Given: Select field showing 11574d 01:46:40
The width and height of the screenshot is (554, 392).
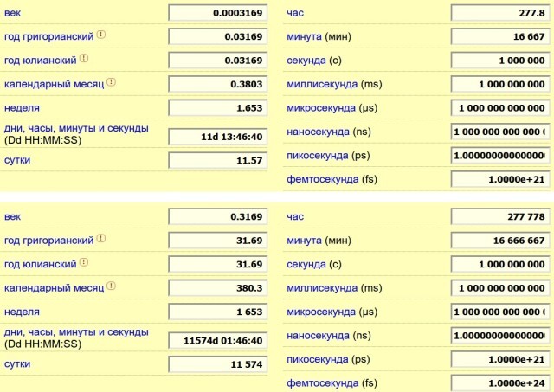Looking at the screenshot, I should 217,340.
